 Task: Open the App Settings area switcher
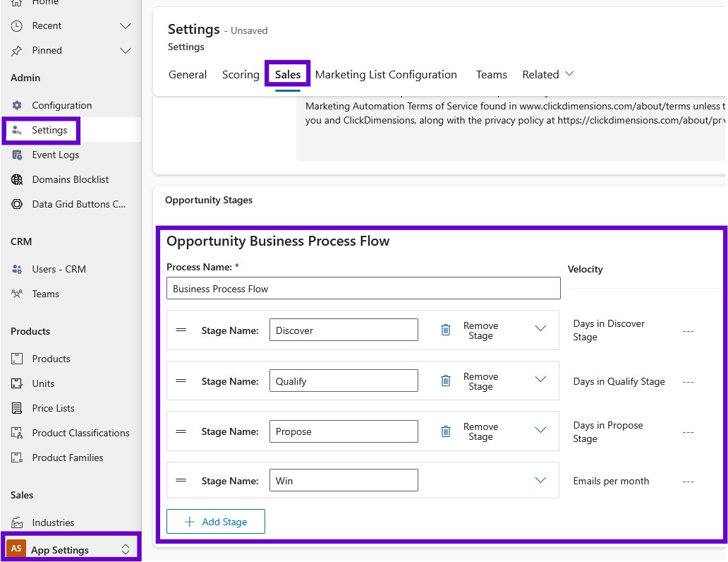pyautogui.click(x=126, y=549)
